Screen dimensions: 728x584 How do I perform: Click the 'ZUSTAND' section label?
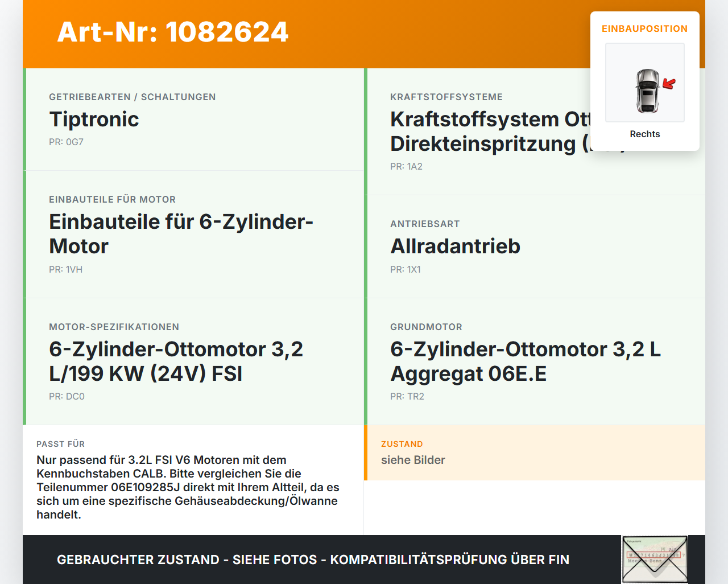[x=402, y=444]
